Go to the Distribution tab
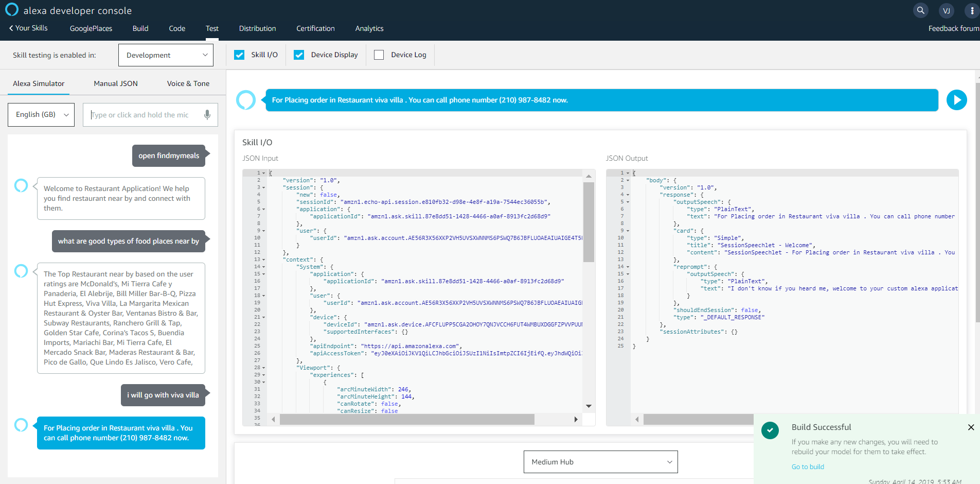Image resolution: width=980 pixels, height=484 pixels. point(257,28)
